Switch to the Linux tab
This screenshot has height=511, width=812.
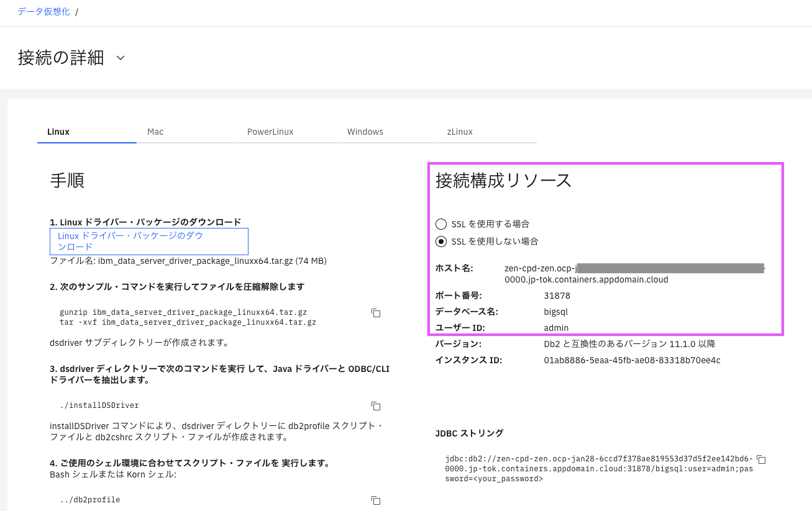[x=87, y=132]
